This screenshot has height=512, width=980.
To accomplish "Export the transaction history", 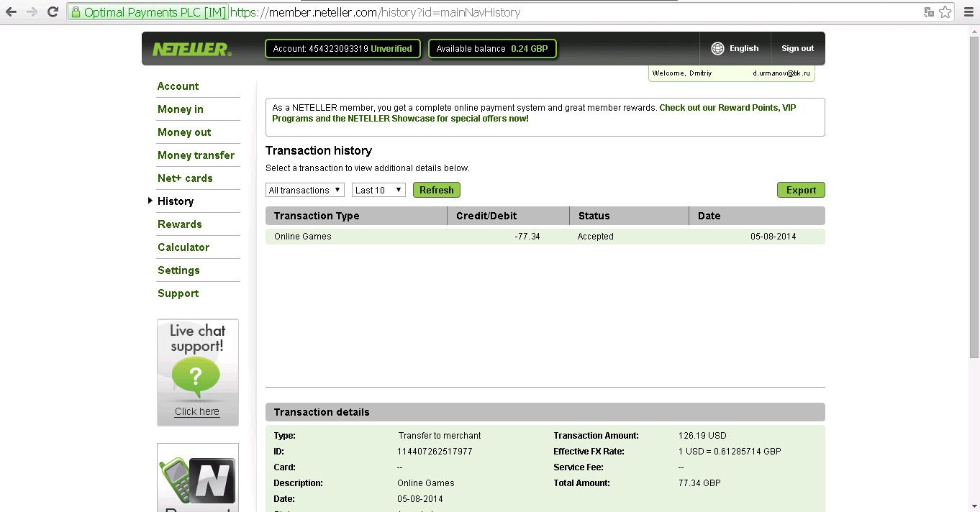I will click(801, 190).
